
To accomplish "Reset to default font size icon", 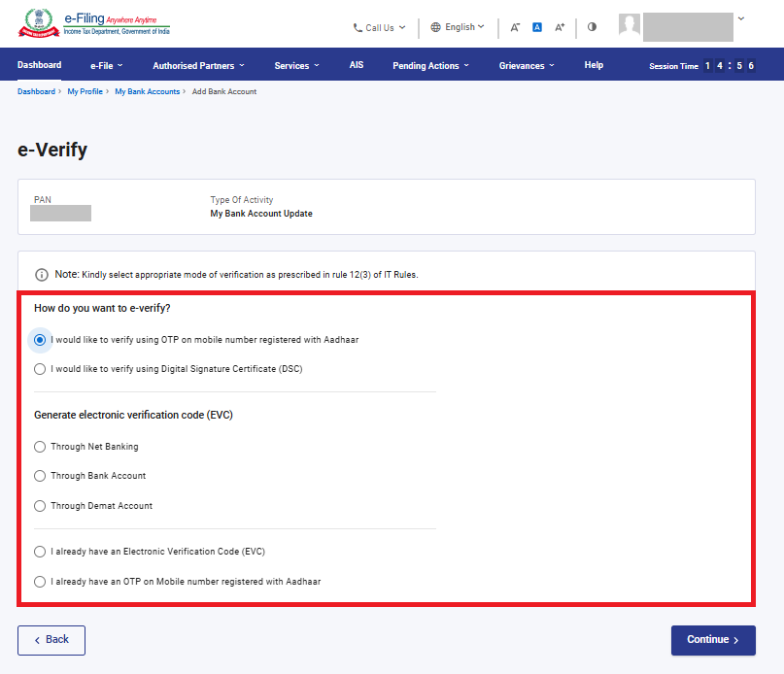I will click(x=536, y=27).
